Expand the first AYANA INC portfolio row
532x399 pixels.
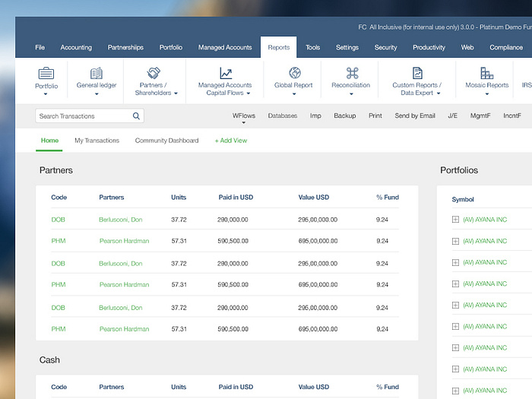pos(455,220)
